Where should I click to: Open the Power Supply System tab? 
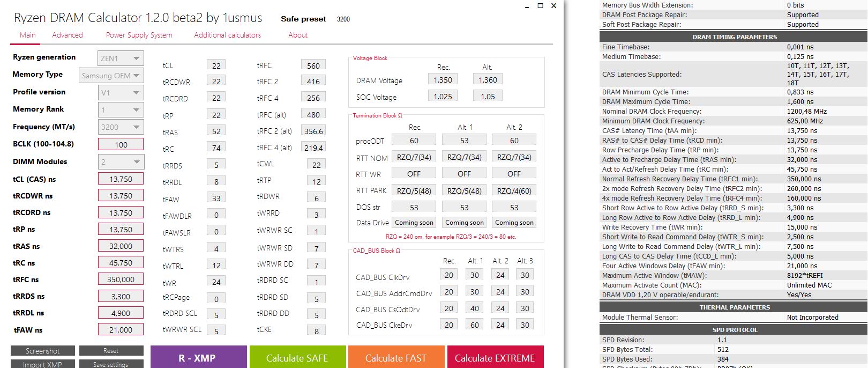pos(139,35)
